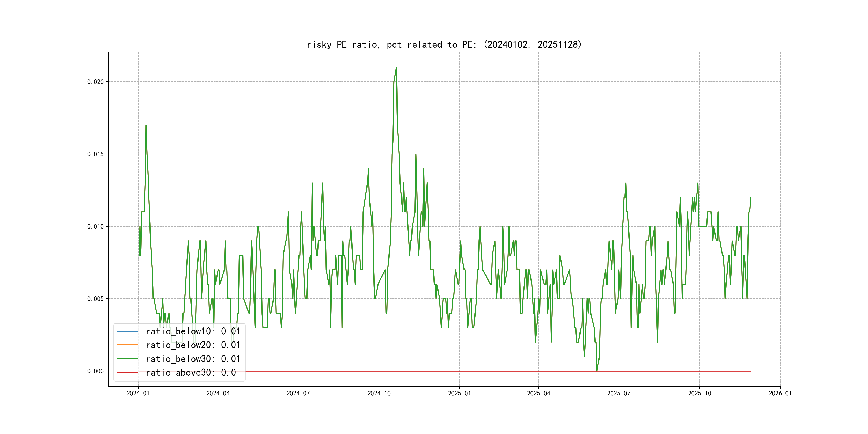Click the orange ratio_below20 legend line
Viewport: 868px width, 434px height.
click(x=127, y=345)
